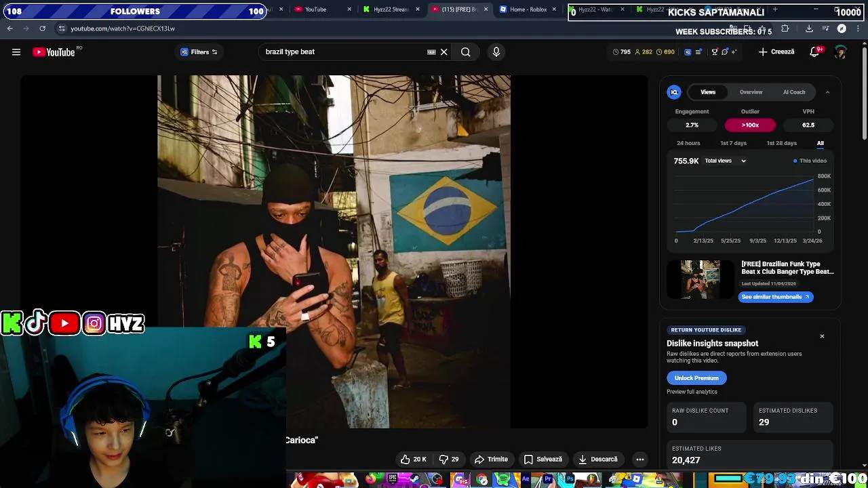Open the Creează create button
868x488 pixels.
click(776, 52)
